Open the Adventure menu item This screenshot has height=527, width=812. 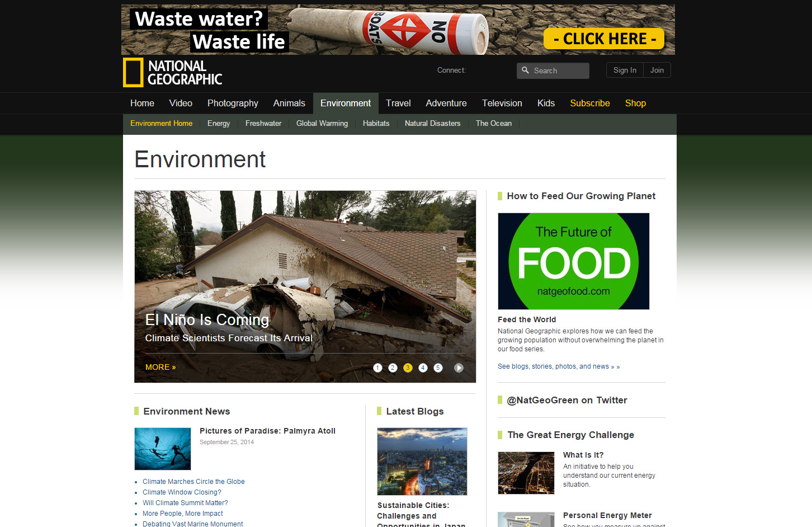pos(446,103)
